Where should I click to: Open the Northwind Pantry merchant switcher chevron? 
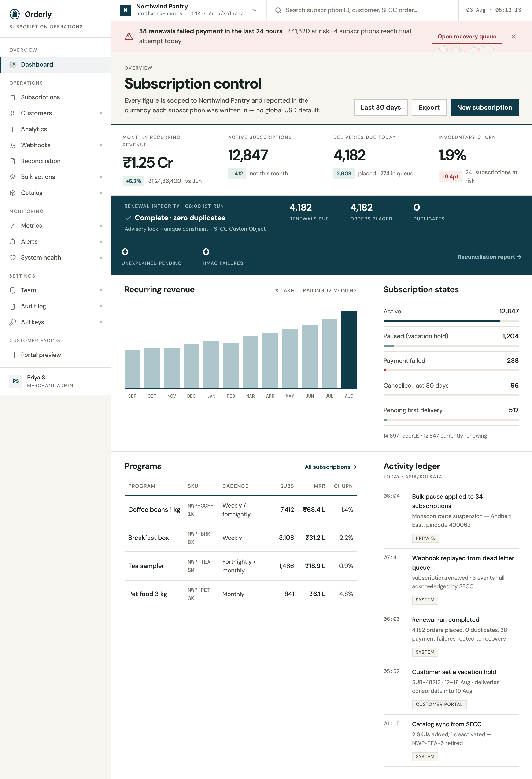click(x=255, y=10)
